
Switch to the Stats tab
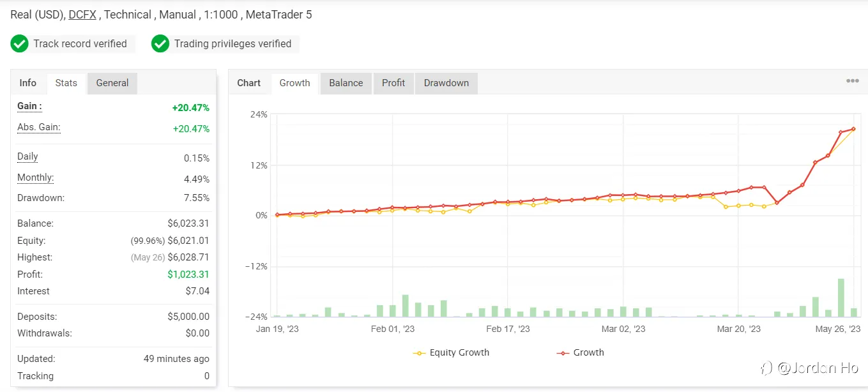pyautogui.click(x=66, y=83)
